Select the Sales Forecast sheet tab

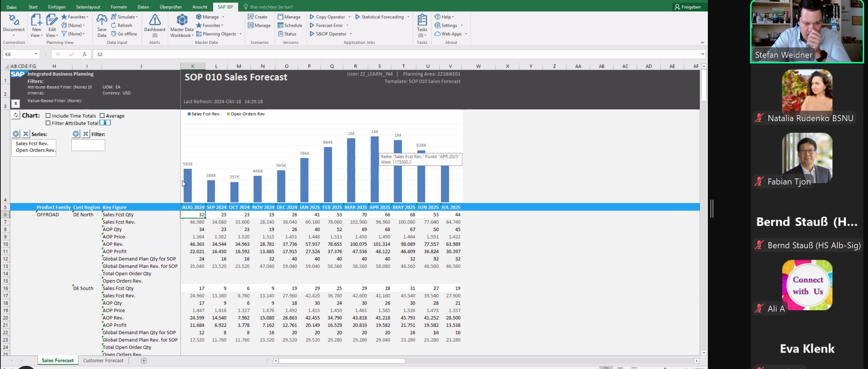tap(58, 361)
